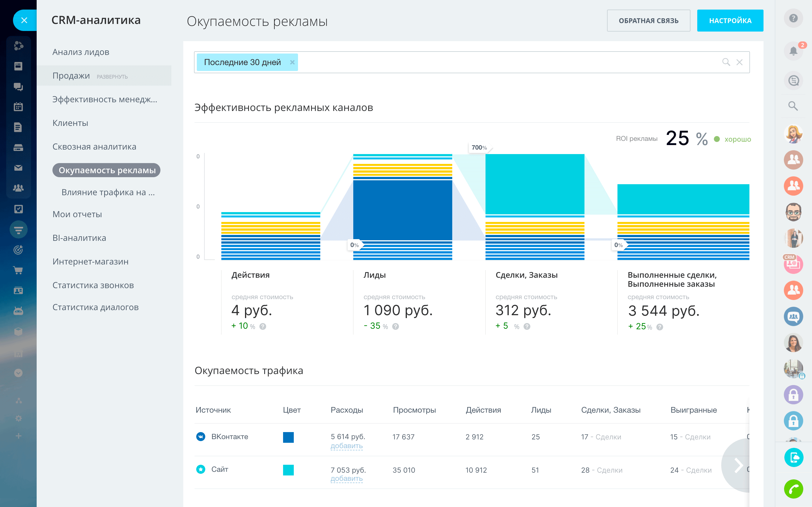Click the green phone call button

point(793,489)
